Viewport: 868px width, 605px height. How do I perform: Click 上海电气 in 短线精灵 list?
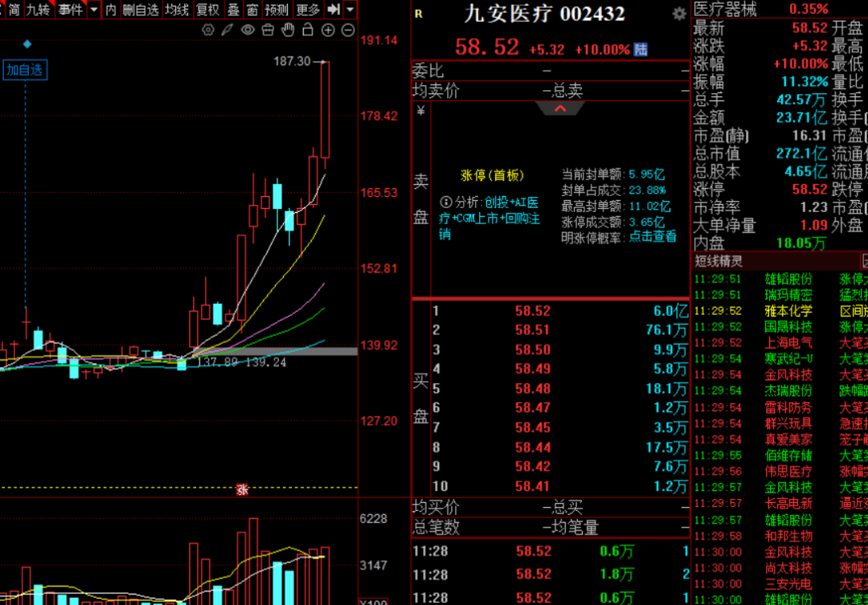788,342
